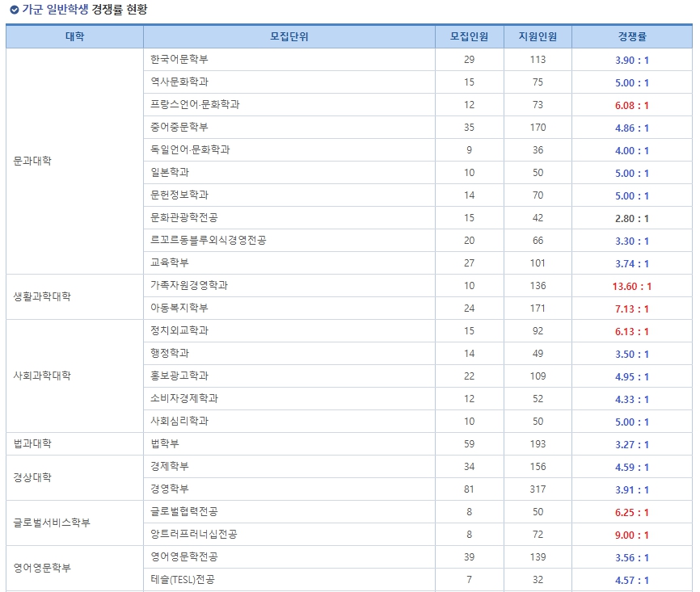Click applicants value 193 for 법학부
The width and height of the screenshot is (700, 592).
(x=538, y=444)
